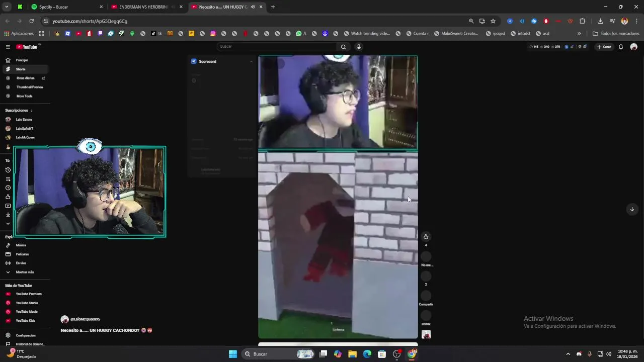
Task: Open the Short's sound thumbnail
Action: 426,334
